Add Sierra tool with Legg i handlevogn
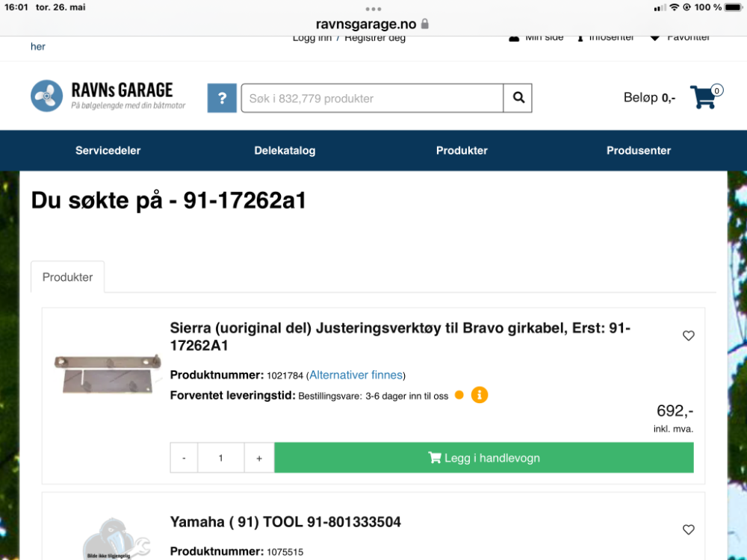Image resolution: width=747 pixels, height=560 pixels. (484, 458)
